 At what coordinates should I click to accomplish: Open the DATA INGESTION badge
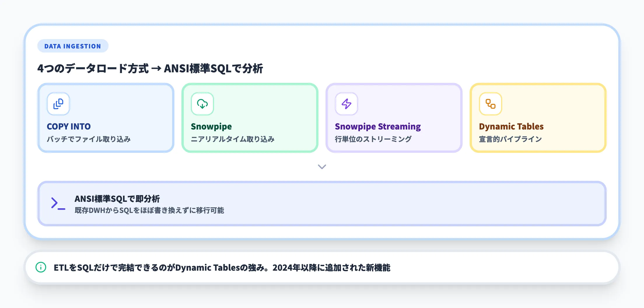tap(73, 46)
